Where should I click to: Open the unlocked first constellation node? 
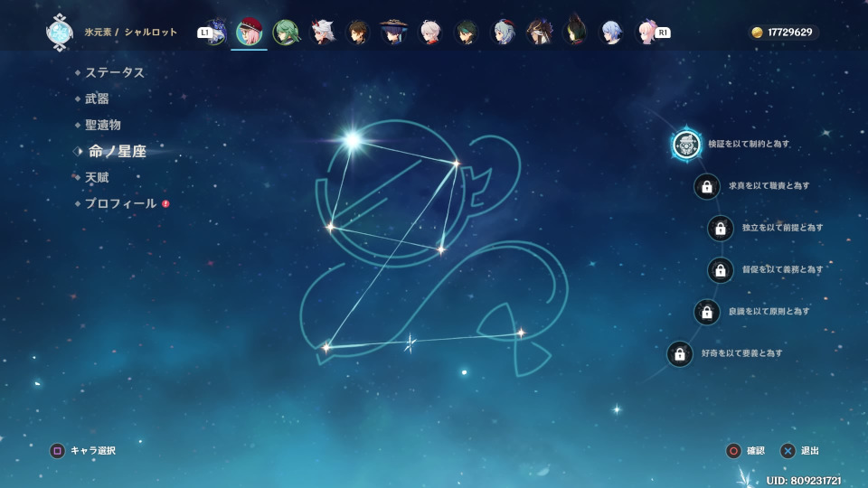[x=686, y=145]
